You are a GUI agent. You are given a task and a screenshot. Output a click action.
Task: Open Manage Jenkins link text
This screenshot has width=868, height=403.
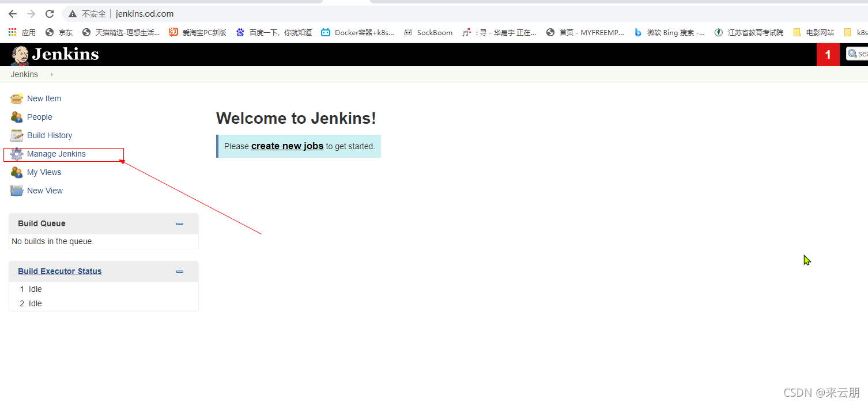(56, 154)
